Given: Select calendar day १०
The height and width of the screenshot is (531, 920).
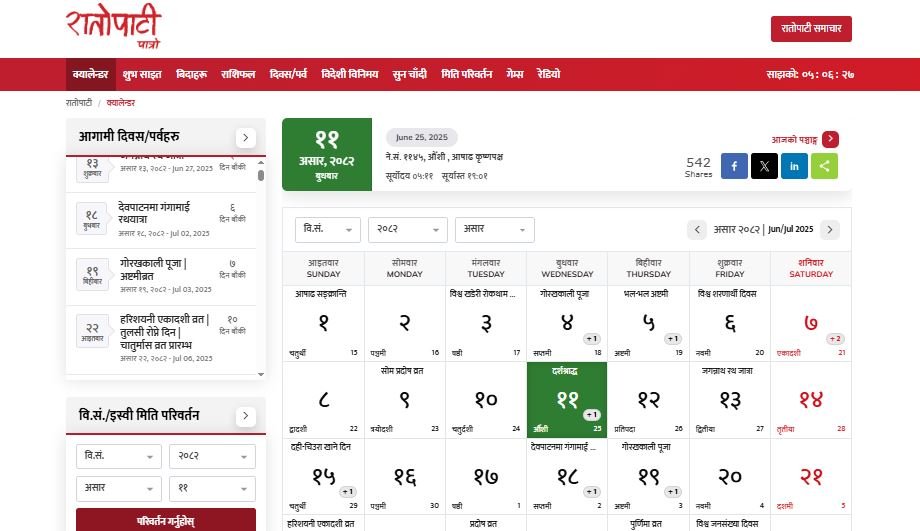Looking at the screenshot, I should tap(486, 400).
